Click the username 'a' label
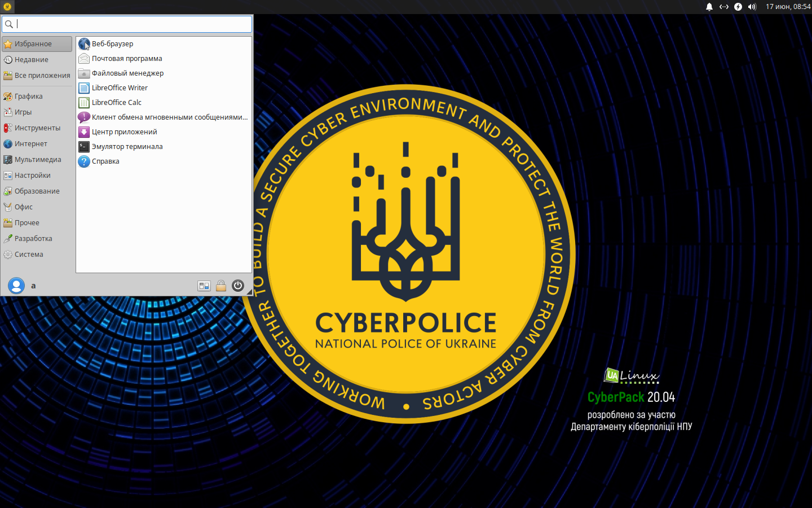The width and height of the screenshot is (812, 508). (33, 286)
